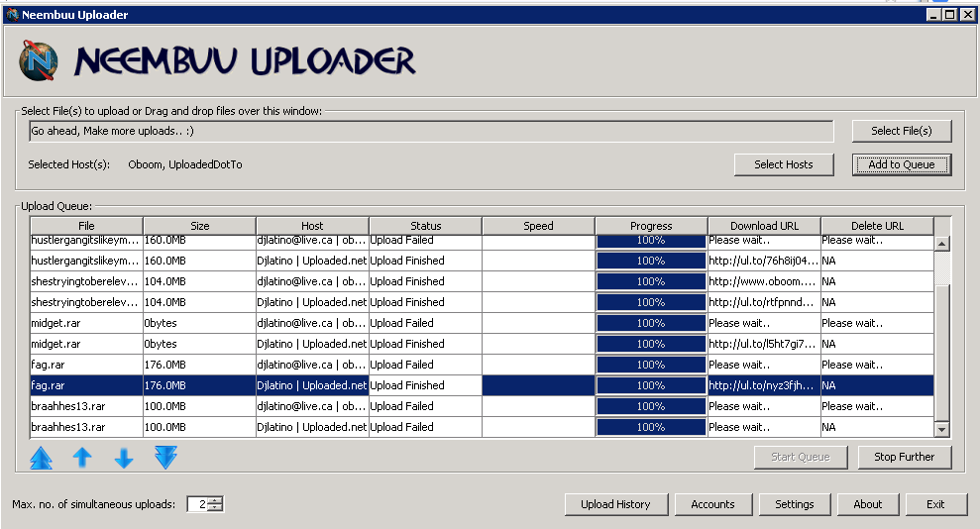Add files with Add to Queue
Viewport: 980px width, 529px height.
pos(902,164)
